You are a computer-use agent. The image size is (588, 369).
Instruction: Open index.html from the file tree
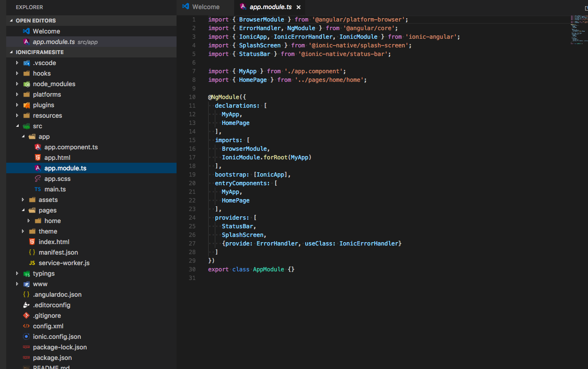point(54,242)
